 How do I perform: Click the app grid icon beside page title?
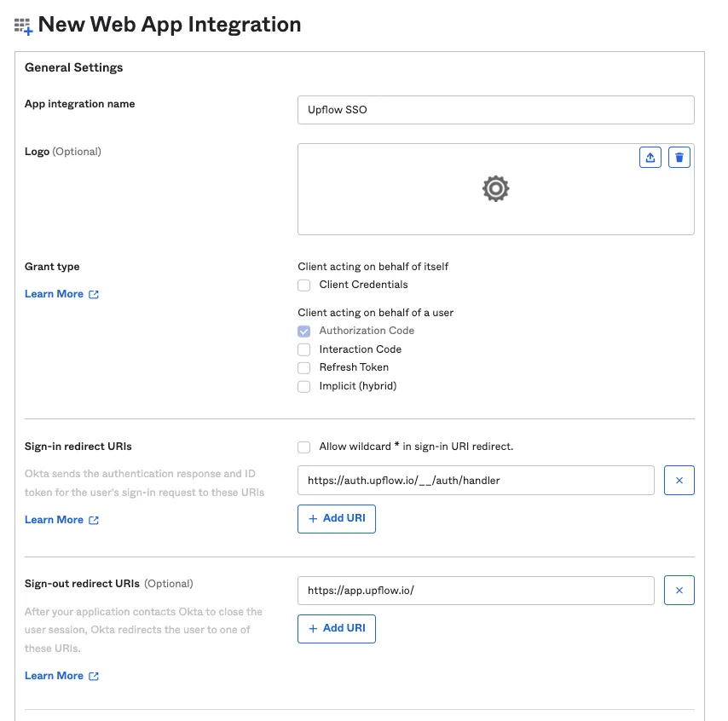pos(23,26)
